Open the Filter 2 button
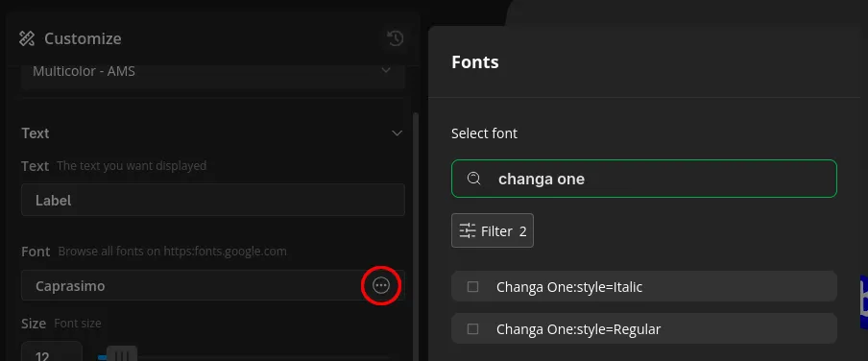The image size is (868, 361). (493, 230)
